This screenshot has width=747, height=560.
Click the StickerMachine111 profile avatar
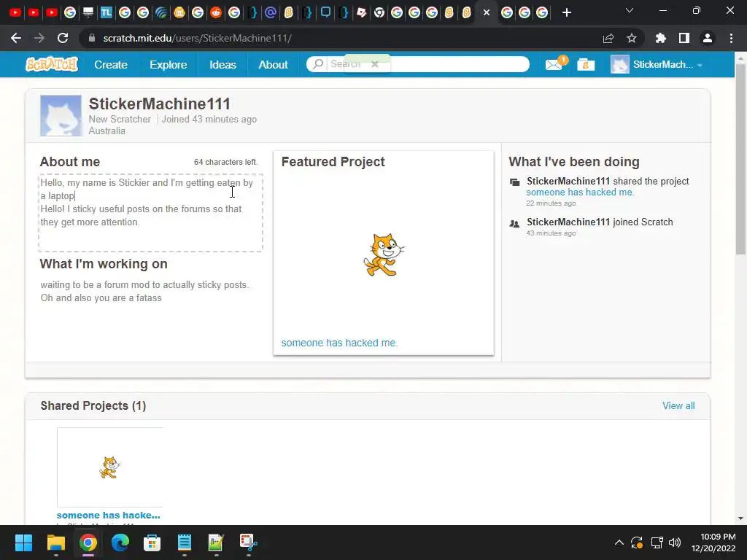(61, 116)
